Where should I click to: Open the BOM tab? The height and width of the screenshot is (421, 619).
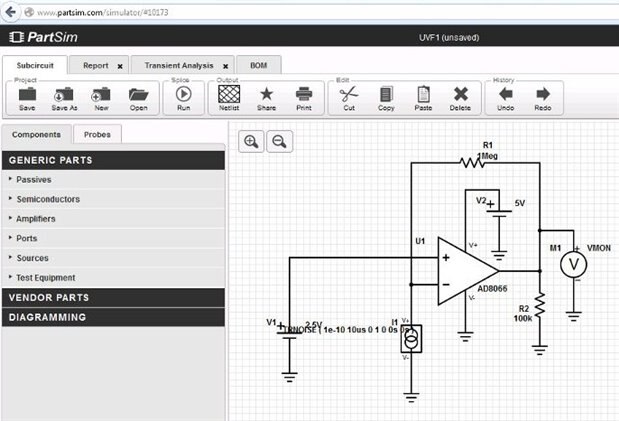[258, 65]
